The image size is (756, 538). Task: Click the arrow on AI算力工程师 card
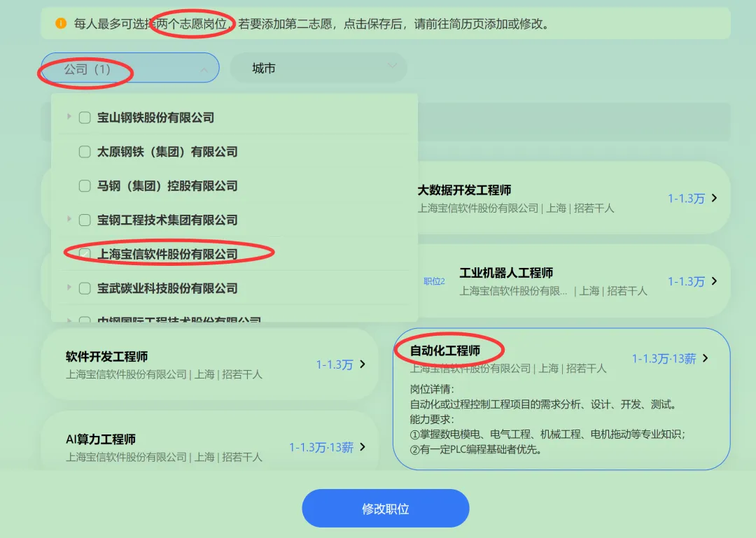point(363,447)
